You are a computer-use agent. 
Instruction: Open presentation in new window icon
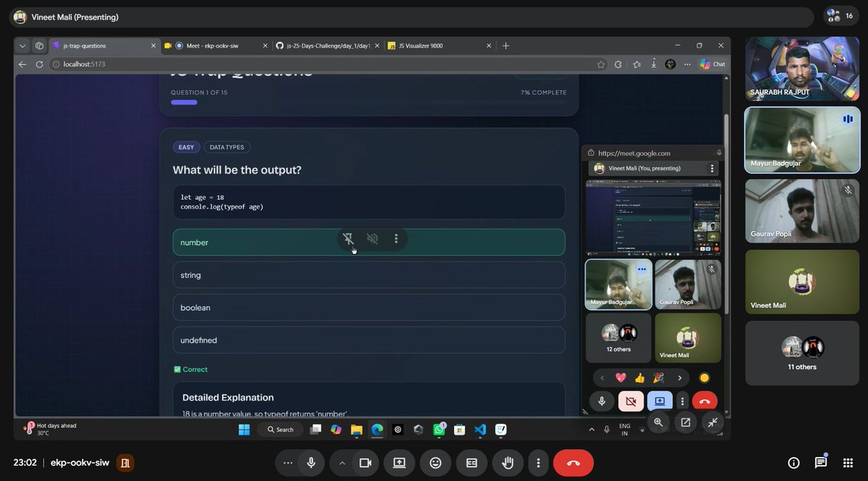coord(686,422)
